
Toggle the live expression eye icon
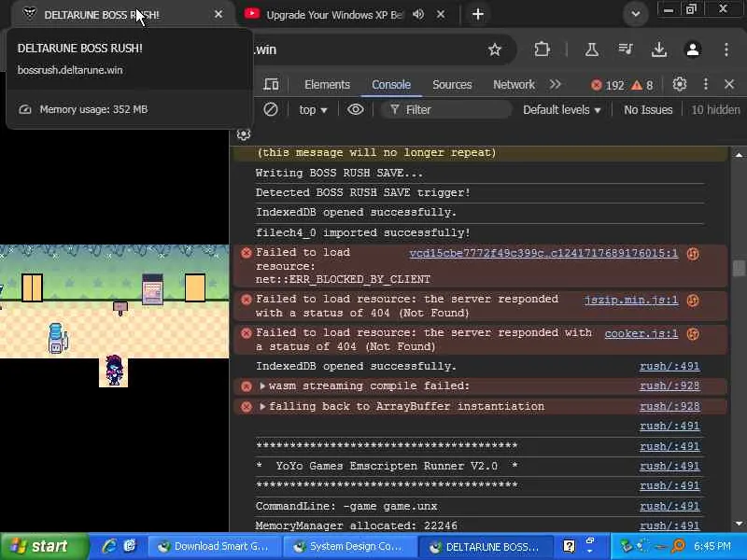355,109
